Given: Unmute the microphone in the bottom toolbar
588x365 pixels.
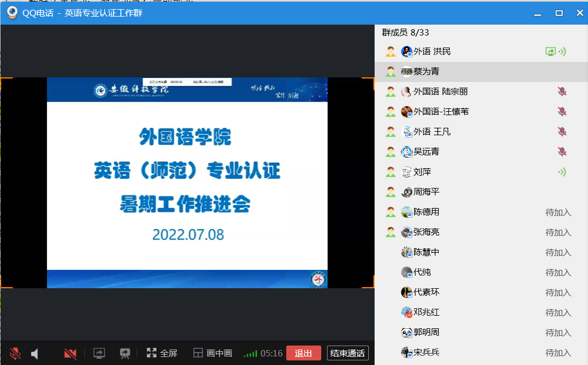Looking at the screenshot, I should 15,353.
